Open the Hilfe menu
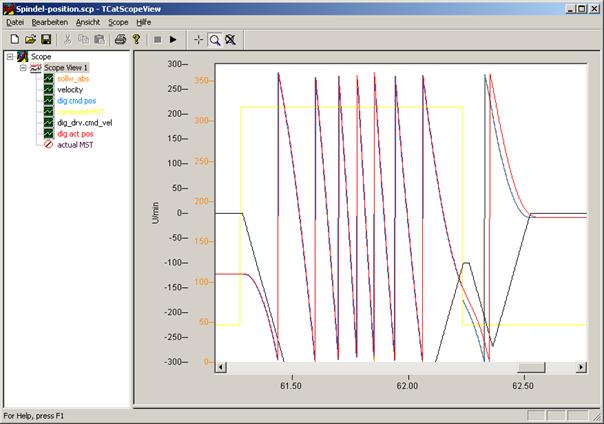Screen dimensions: 604x424 pos(144,21)
